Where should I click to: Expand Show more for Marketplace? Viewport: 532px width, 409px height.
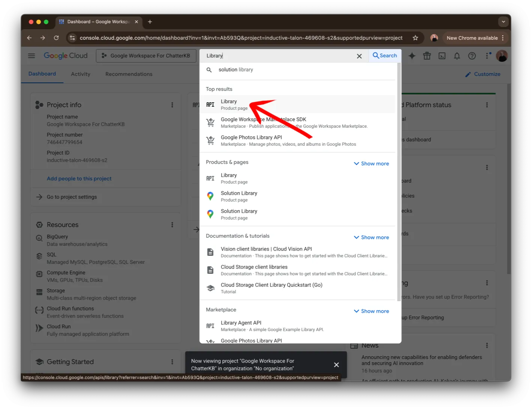[x=371, y=311]
